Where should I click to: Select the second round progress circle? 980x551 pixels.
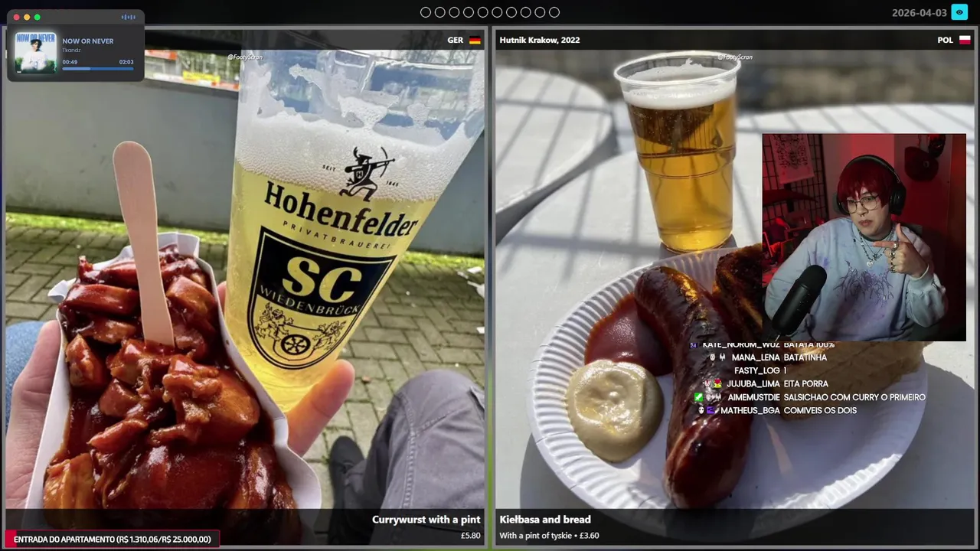(x=439, y=12)
